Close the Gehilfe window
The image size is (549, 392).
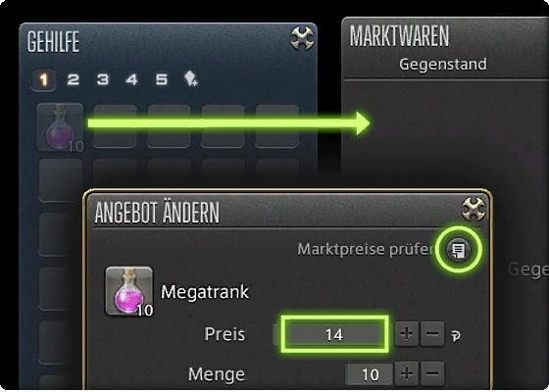tap(302, 38)
